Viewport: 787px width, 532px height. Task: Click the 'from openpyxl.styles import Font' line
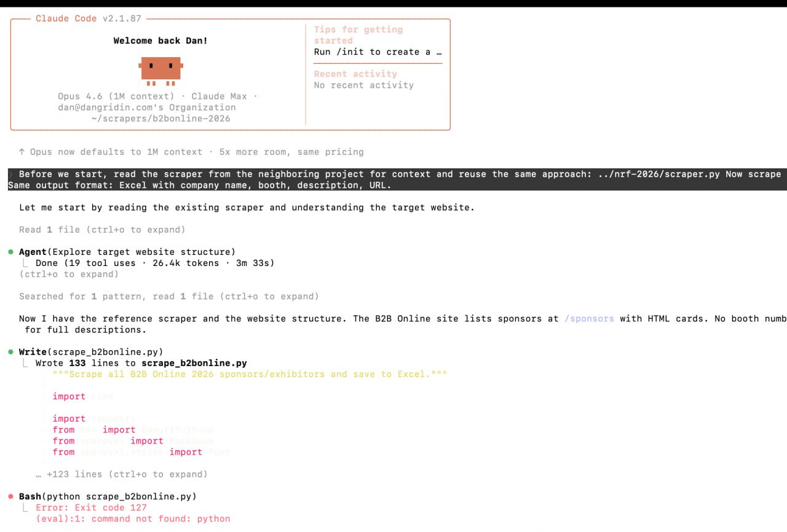click(x=141, y=452)
